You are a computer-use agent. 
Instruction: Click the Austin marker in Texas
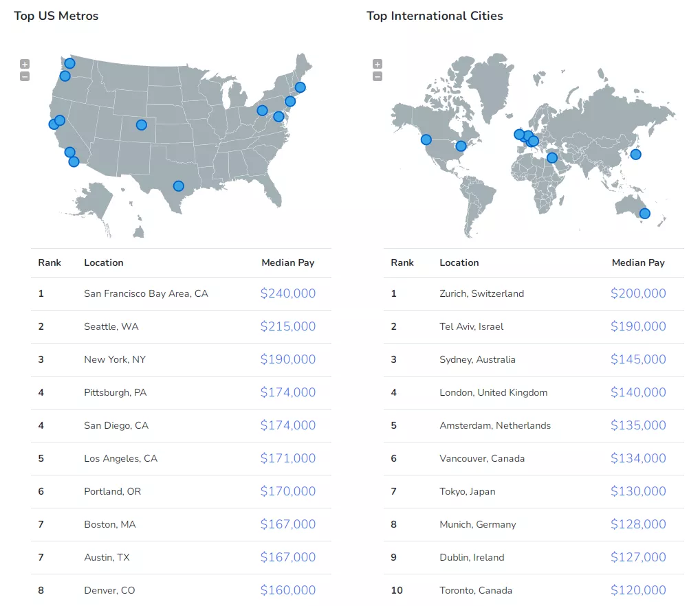tap(179, 186)
